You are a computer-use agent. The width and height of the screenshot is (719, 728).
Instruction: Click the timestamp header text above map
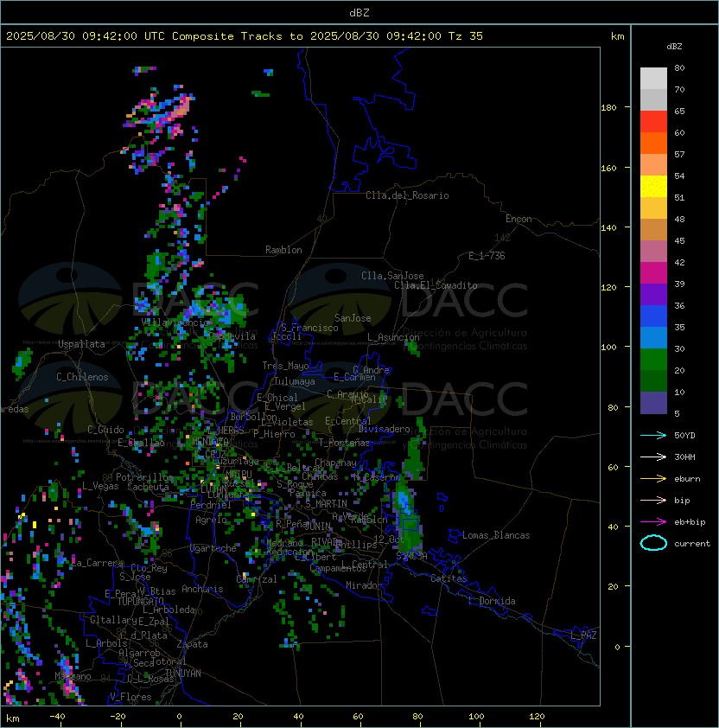(x=245, y=36)
